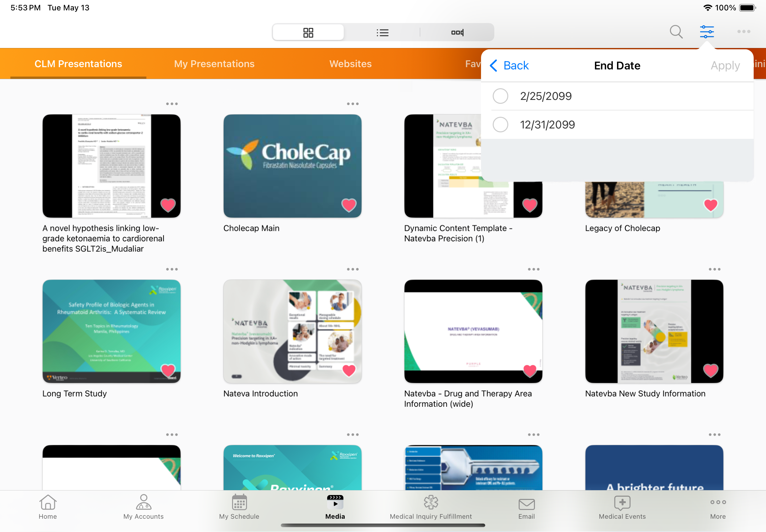This screenshot has height=532, width=766.
Task: Switch to Websites tab
Action: pyautogui.click(x=350, y=64)
